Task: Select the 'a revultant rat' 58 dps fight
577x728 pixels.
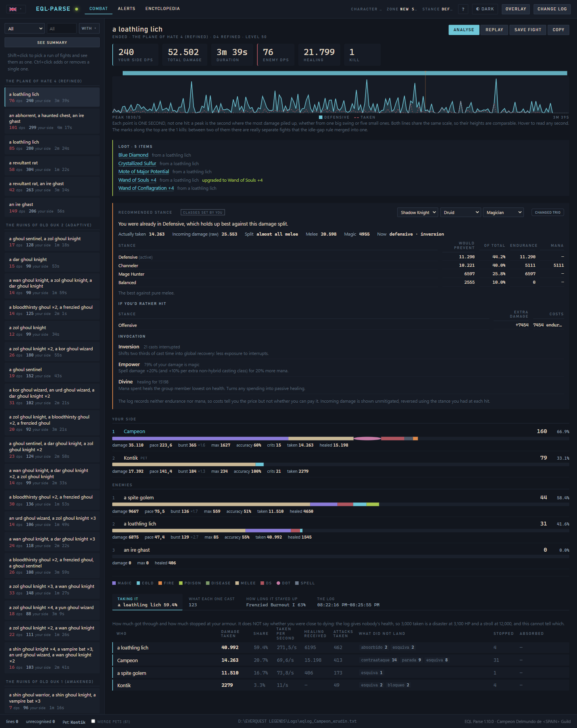Action: coord(52,166)
